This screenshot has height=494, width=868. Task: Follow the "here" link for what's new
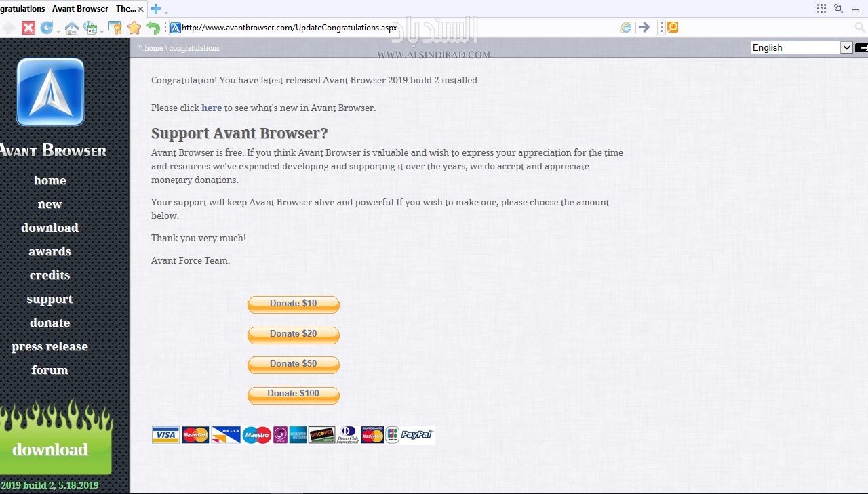point(212,108)
